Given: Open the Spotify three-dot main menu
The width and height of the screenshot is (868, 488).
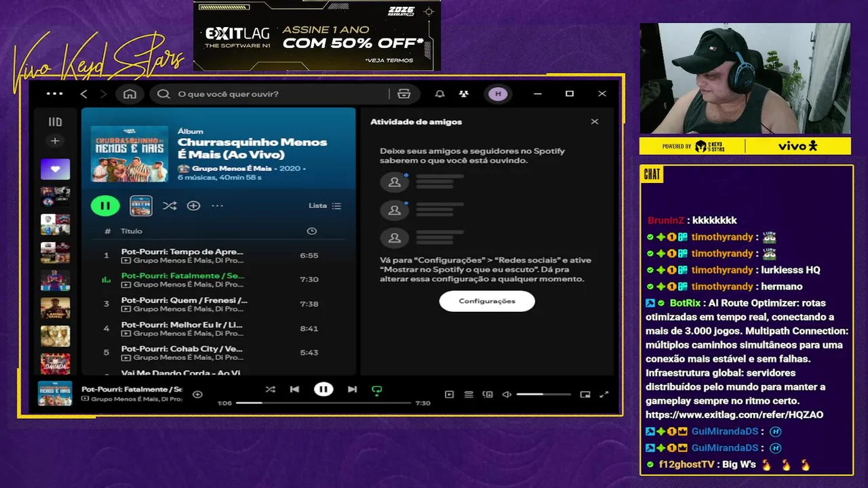Looking at the screenshot, I should [x=54, y=94].
